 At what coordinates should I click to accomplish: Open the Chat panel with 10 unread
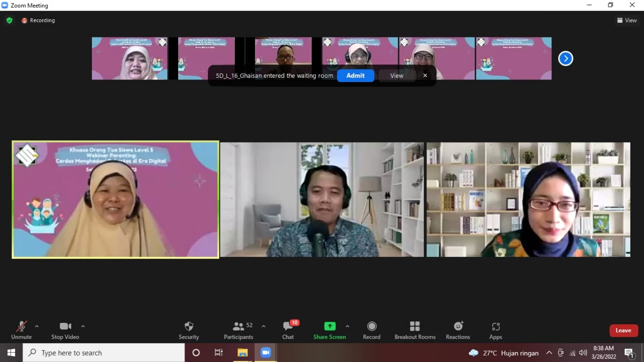pyautogui.click(x=288, y=330)
